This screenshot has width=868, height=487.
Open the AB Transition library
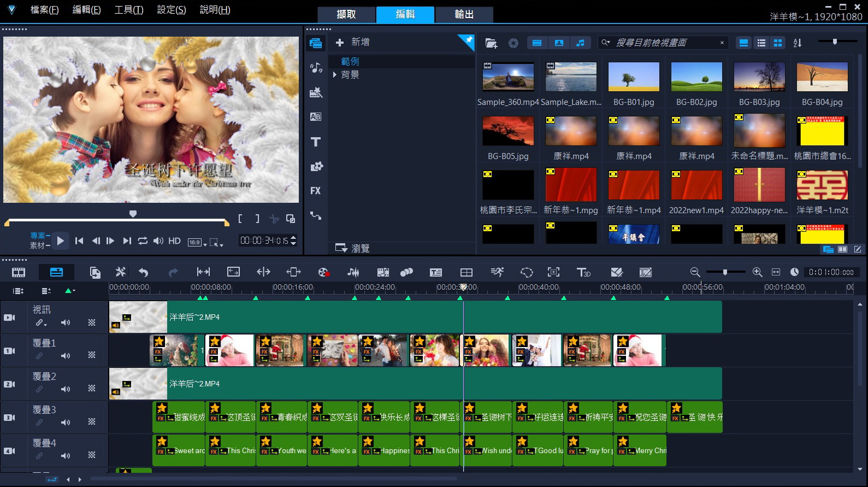coord(316,117)
